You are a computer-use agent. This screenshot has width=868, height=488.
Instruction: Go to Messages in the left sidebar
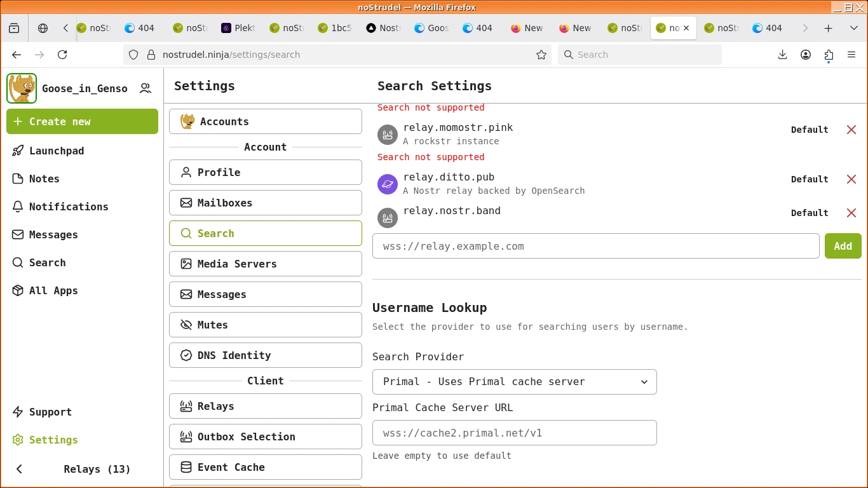(x=82, y=234)
